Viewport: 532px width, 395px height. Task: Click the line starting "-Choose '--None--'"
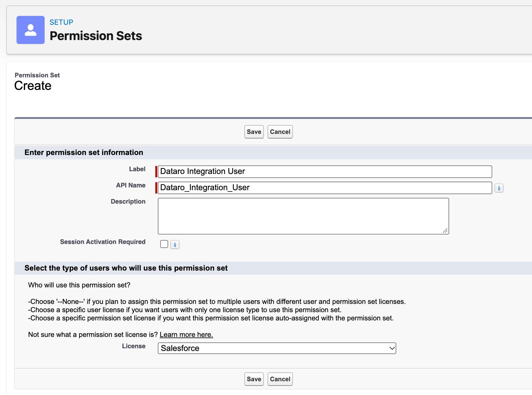coord(217,301)
